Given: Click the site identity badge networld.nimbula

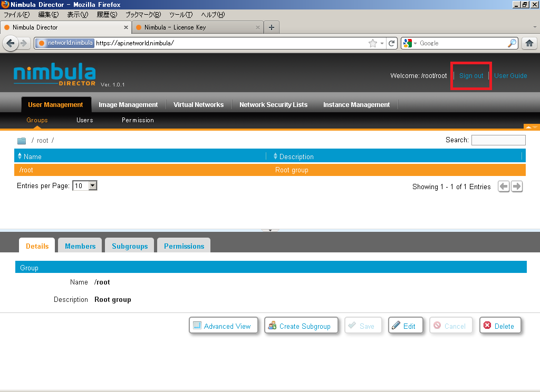Looking at the screenshot, I should [x=65, y=43].
